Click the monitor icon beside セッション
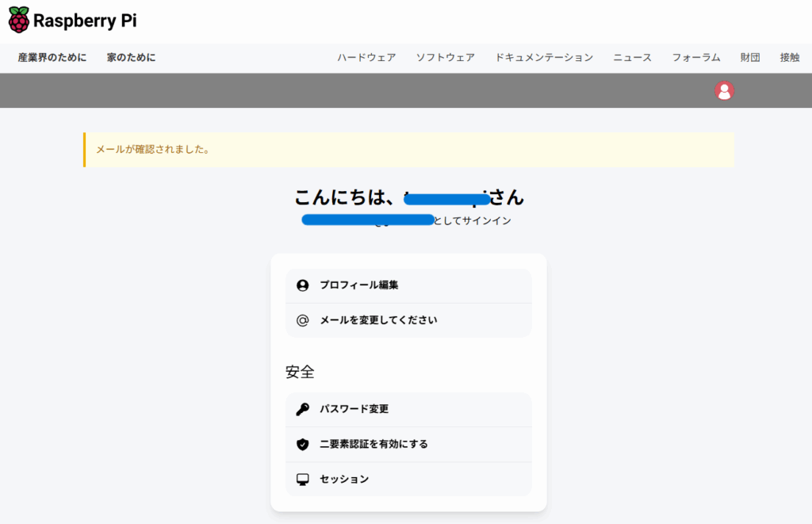This screenshot has width=812, height=524. [302, 479]
